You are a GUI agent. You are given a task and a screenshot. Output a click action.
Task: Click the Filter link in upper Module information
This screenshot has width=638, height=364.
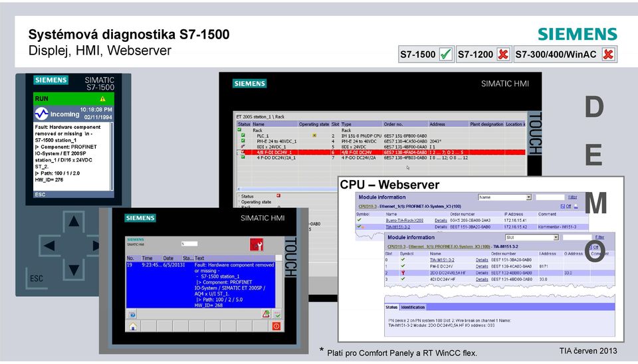pos(572,197)
